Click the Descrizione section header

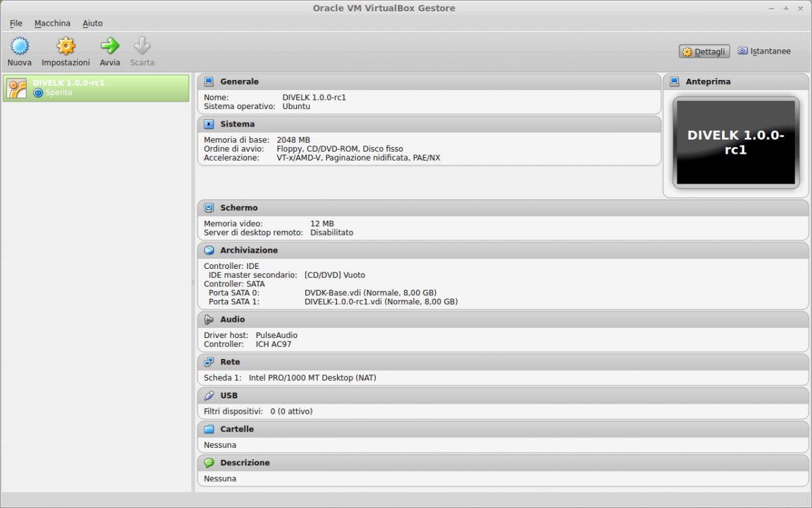[x=244, y=463]
